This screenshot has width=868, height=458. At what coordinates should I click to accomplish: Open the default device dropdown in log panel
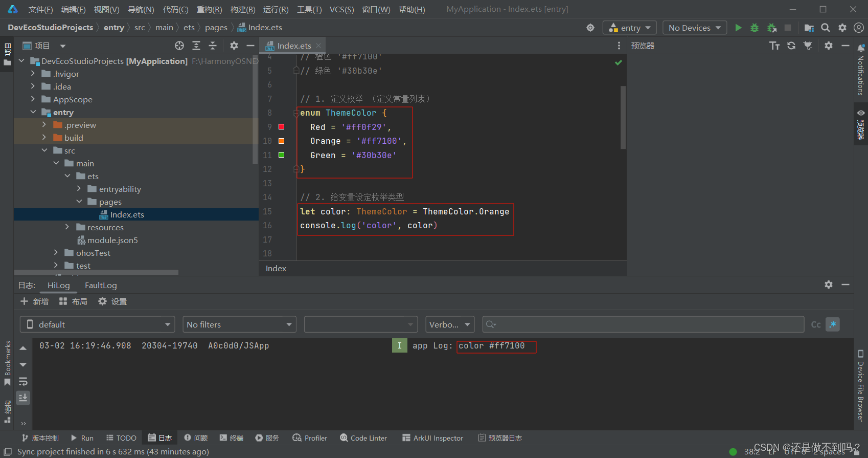pos(98,324)
